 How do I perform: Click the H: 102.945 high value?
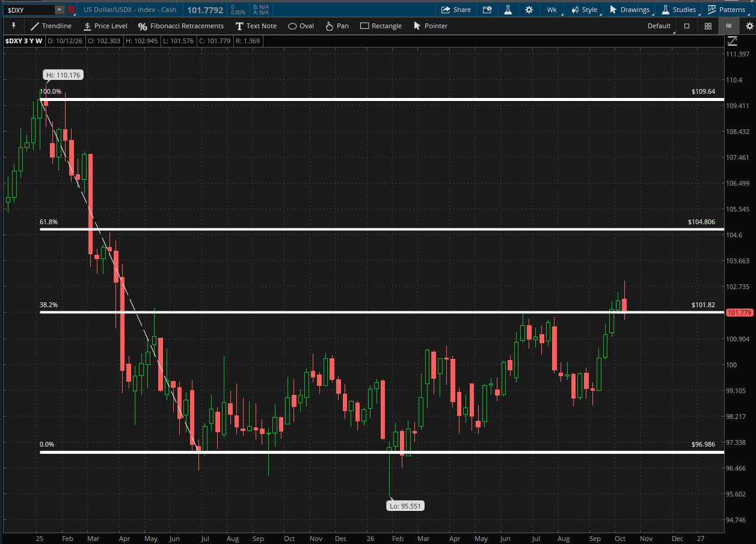click(142, 41)
